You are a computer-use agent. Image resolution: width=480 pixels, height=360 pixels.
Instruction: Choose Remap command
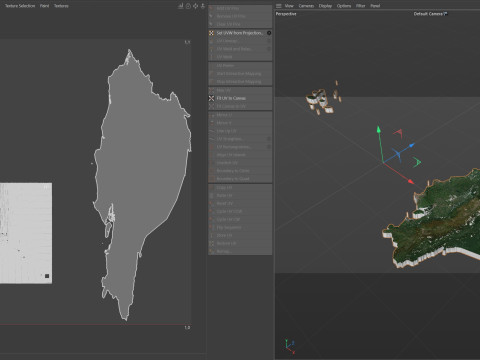pos(240,251)
